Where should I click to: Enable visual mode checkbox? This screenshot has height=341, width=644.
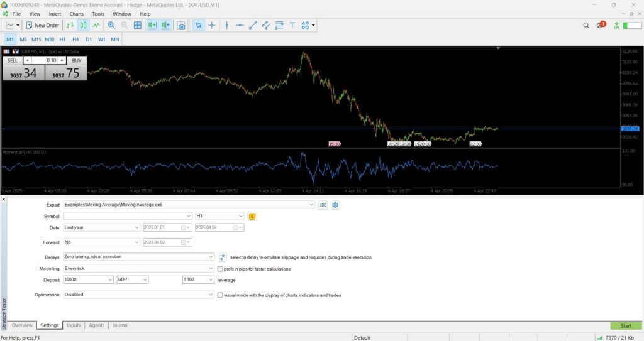click(220, 295)
